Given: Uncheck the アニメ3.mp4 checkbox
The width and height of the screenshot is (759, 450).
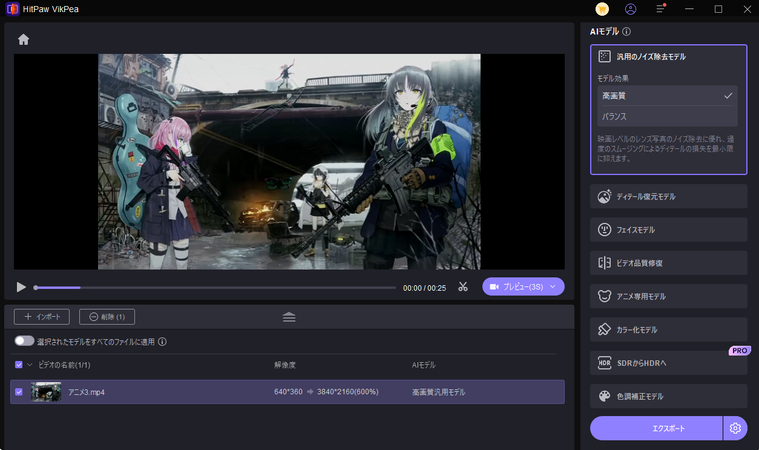Looking at the screenshot, I should pos(19,392).
